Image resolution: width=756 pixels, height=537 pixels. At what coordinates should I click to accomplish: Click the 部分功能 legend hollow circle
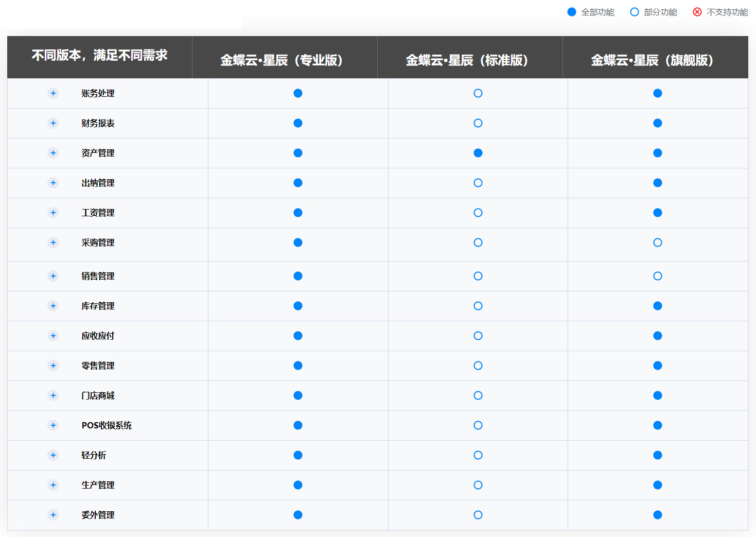tap(635, 12)
